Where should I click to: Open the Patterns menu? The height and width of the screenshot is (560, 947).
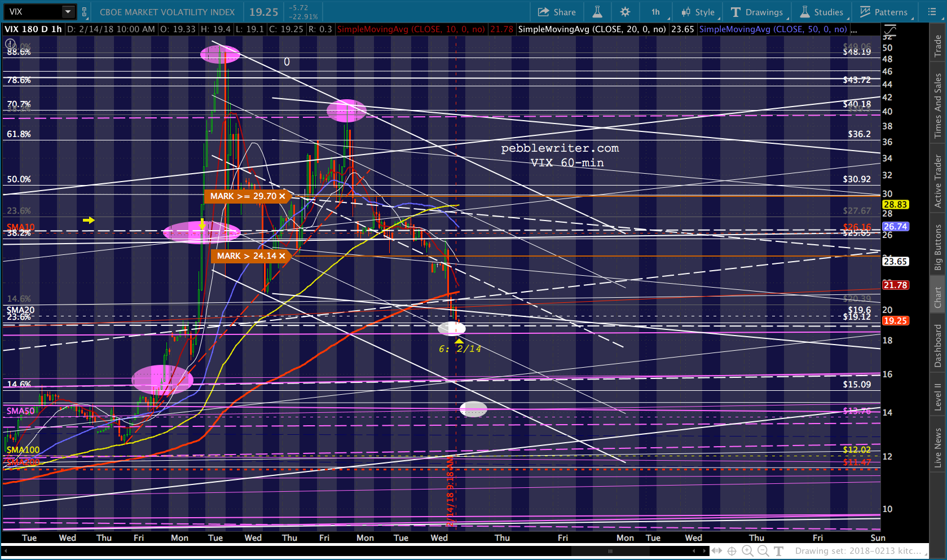tap(883, 12)
